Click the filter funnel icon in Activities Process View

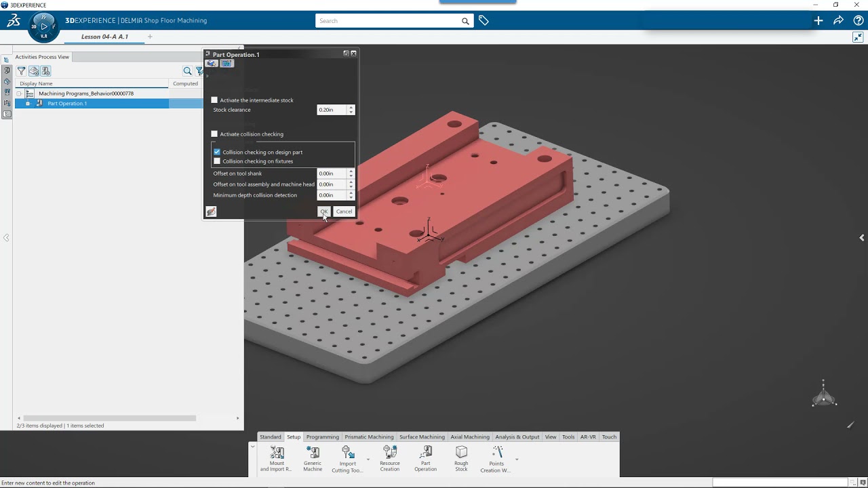pyautogui.click(x=22, y=70)
